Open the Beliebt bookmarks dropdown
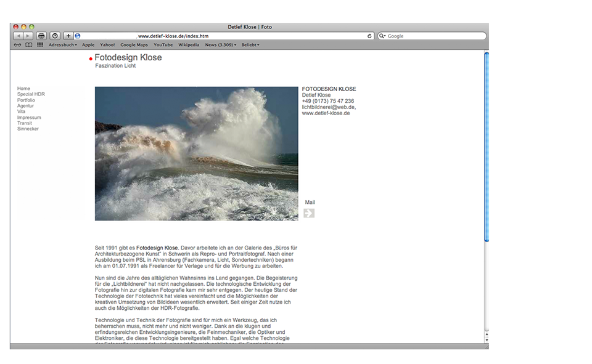Viewport: 592px width, 364px height. click(x=250, y=45)
